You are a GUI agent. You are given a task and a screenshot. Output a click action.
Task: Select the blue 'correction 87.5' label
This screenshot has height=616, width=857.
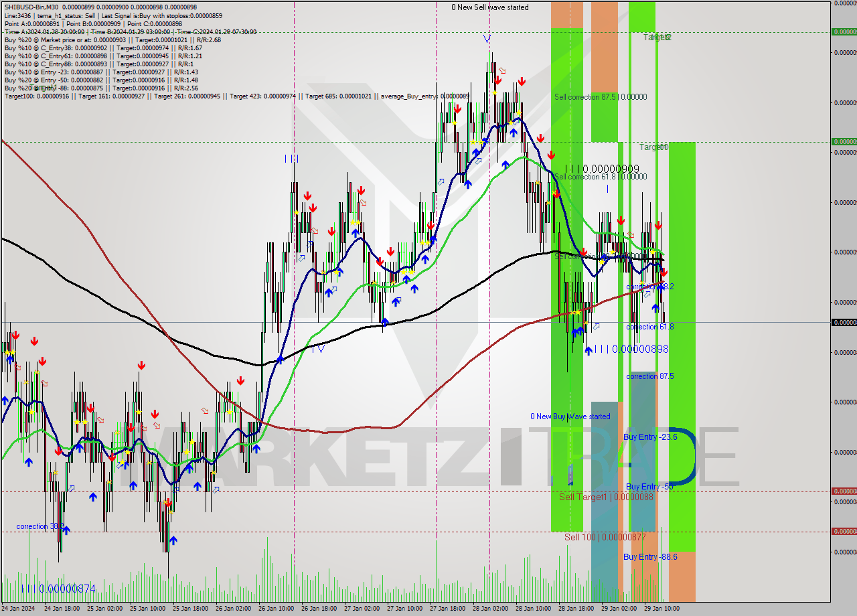pos(650,376)
